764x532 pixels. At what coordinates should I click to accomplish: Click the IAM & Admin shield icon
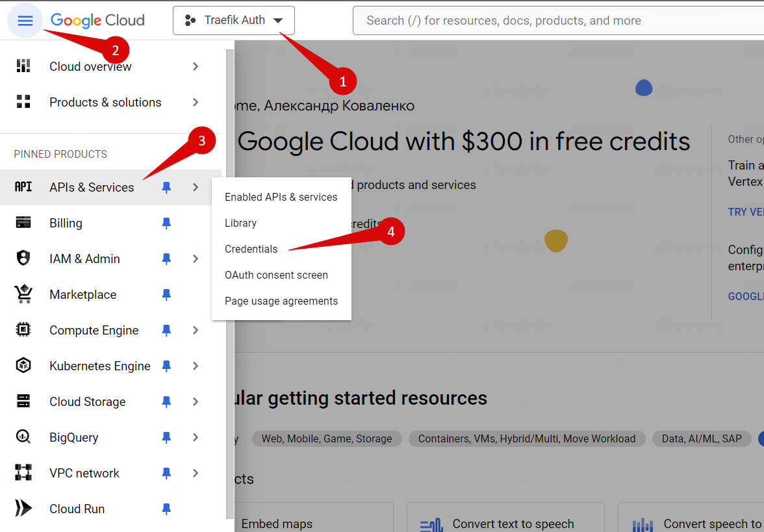(23, 259)
